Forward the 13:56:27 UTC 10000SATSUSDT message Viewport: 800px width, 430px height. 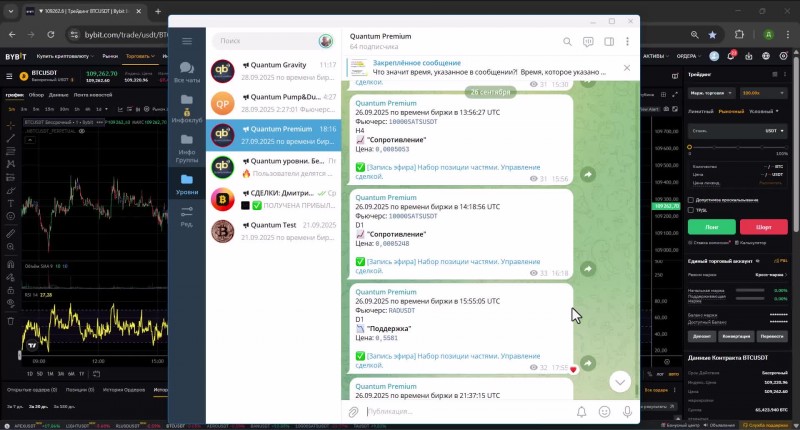click(588, 174)
